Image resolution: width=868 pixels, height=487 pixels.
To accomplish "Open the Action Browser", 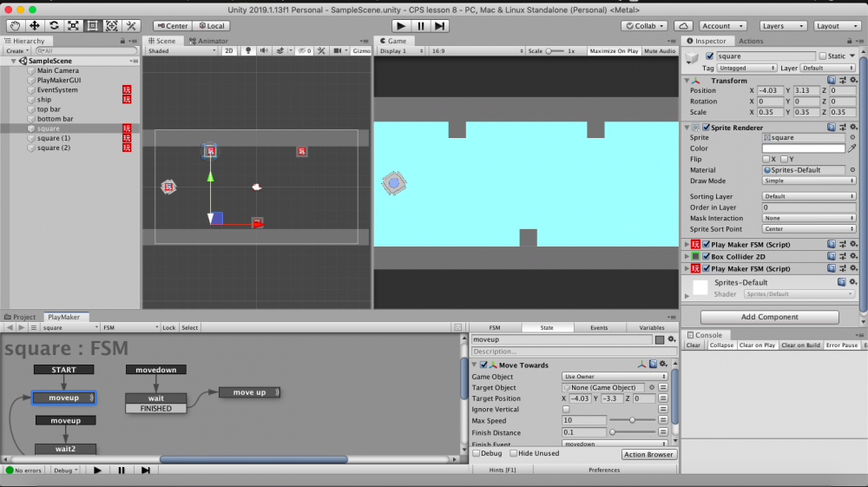I will click(648, 454).
